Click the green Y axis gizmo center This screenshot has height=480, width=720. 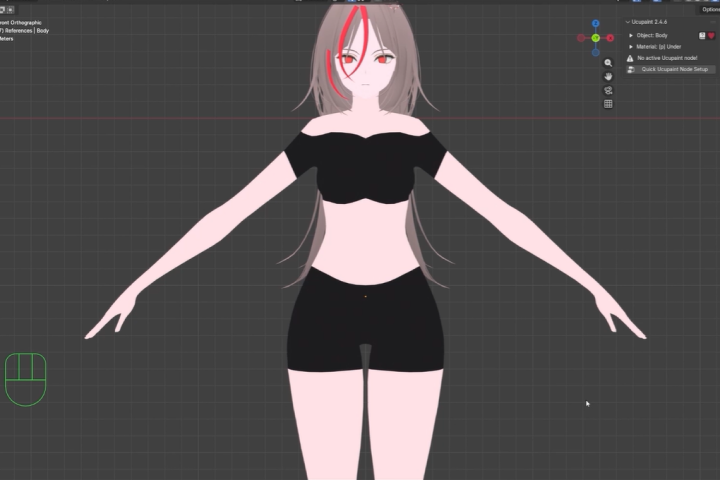click(x=596, y=38)
